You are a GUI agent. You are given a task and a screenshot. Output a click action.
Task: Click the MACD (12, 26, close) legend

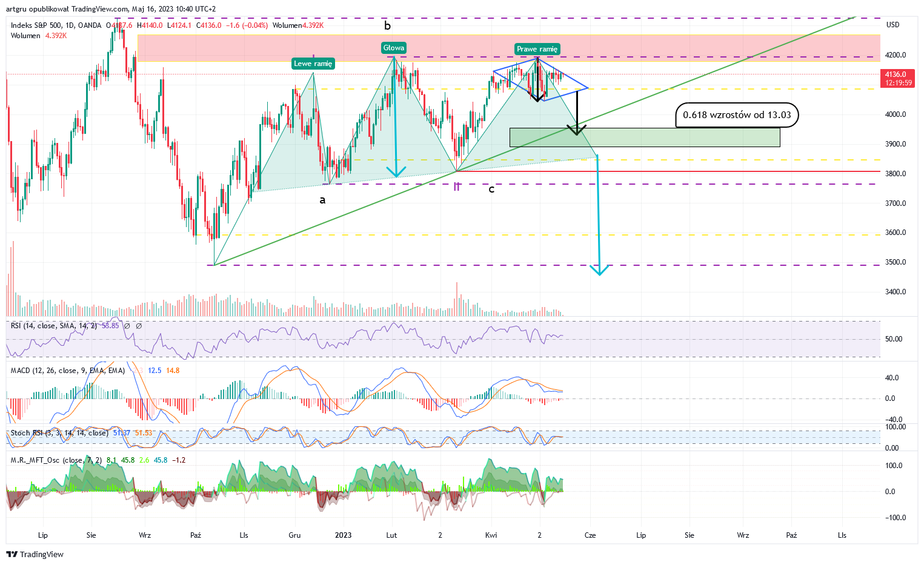(68, 371)
